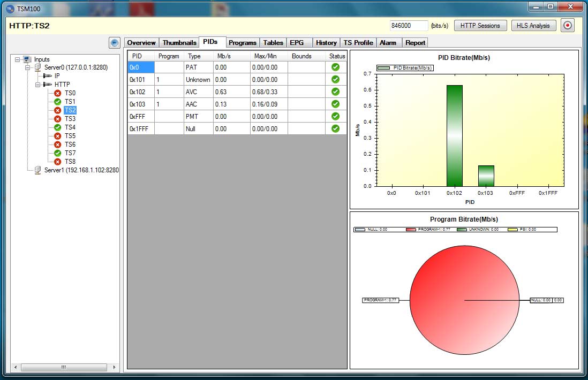Screen dimensions: 588x380
Task: Click the blue collapse panel arrow icon
Action: [114, 43]
